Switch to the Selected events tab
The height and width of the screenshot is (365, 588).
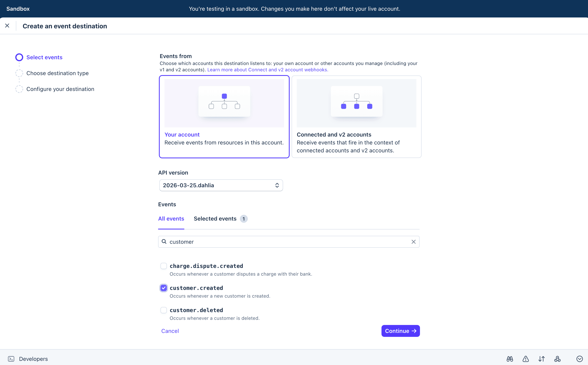point(215,219)
